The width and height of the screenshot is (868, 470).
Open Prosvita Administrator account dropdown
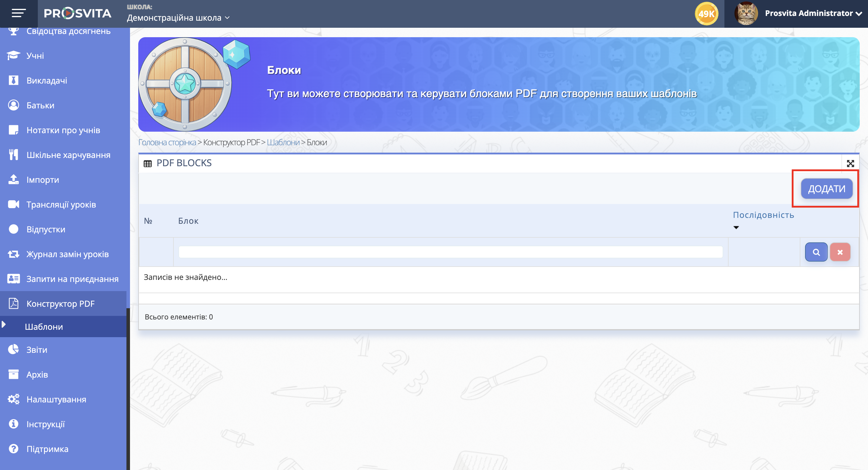[813, 14]
